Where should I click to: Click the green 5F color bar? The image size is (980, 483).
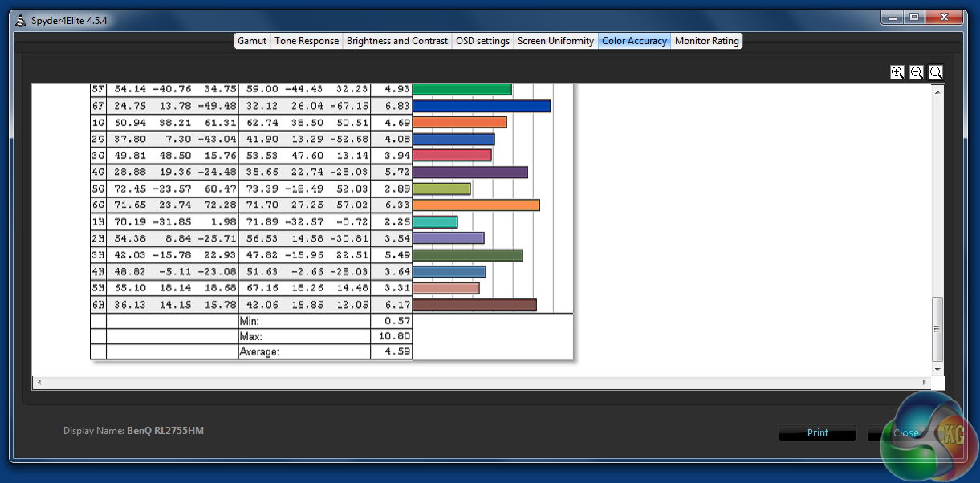(462, 89)
